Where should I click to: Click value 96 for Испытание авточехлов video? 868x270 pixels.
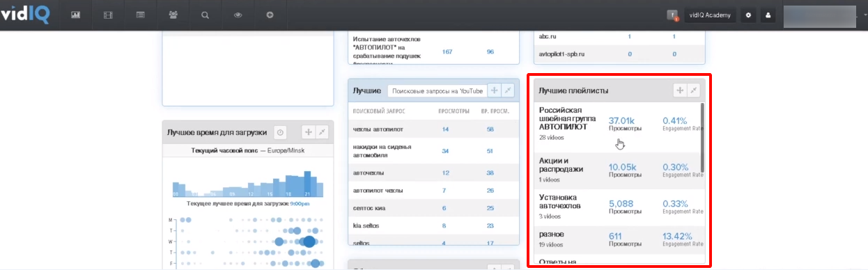pyautogui.click(x=490, y=51)
